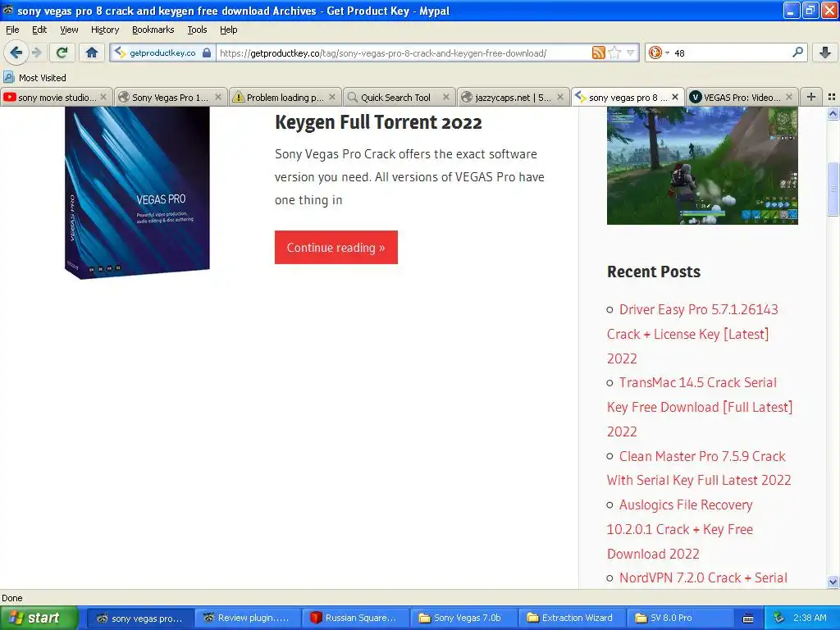
Task: Open the Help menu
Action: 228,30
